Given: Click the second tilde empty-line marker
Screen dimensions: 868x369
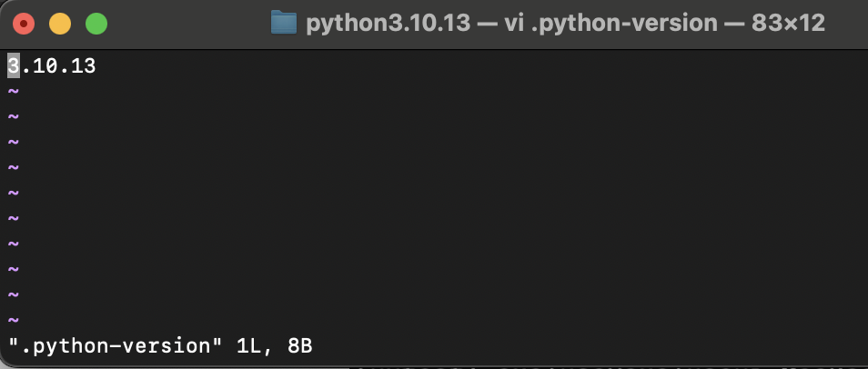Looking at the screenshot, I should coord(14,115).
